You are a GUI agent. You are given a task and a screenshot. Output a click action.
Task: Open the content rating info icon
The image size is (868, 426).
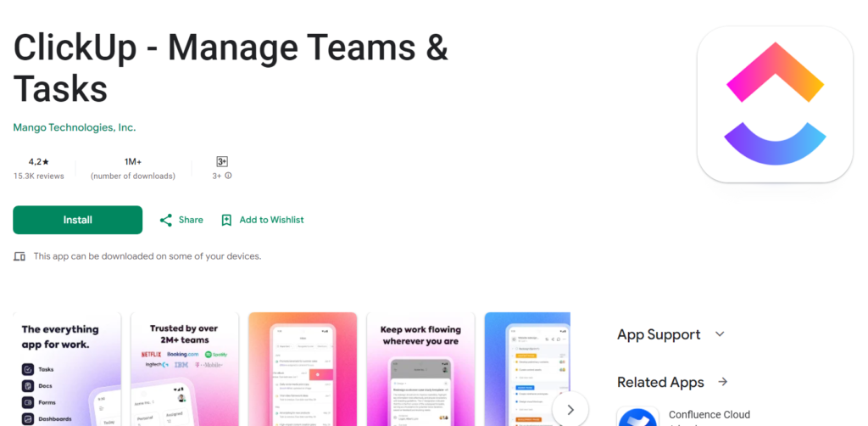(228, 176)
